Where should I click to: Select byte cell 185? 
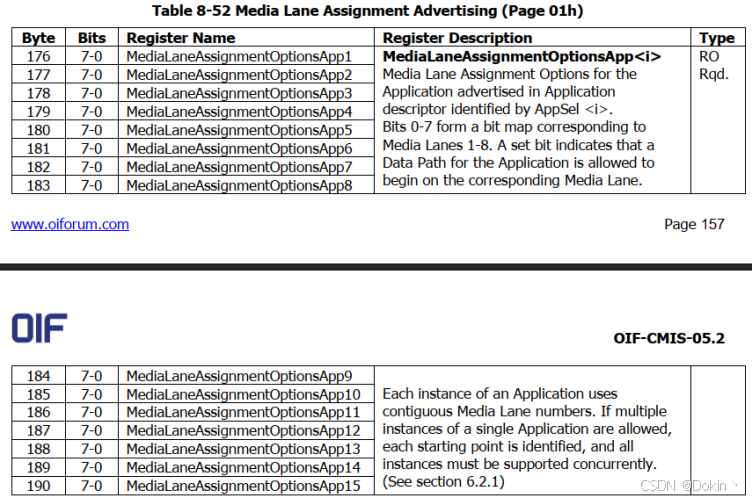pos(38,394)
